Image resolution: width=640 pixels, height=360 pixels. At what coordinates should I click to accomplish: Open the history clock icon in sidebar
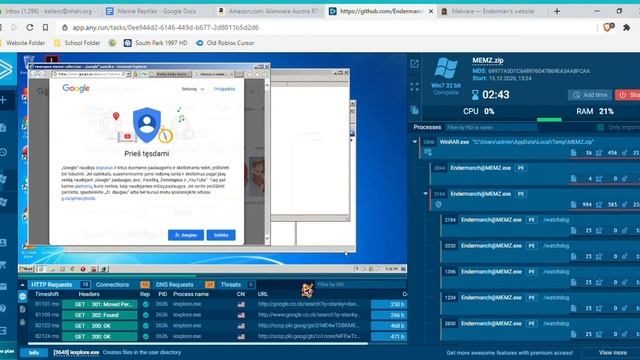point(3,152)
